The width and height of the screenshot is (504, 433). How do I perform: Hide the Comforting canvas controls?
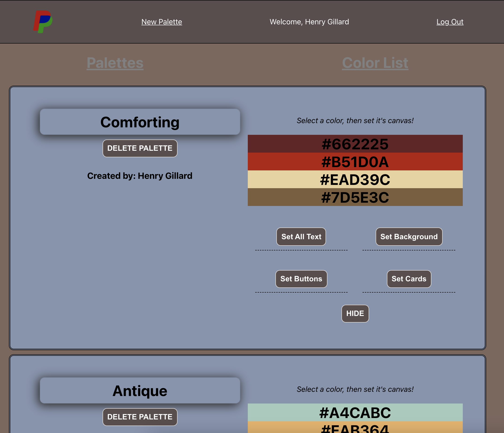[355, 313]
